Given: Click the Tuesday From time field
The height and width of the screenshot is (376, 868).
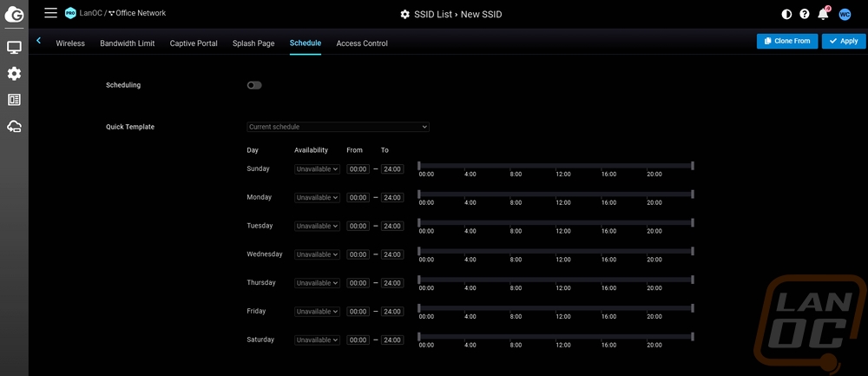Looking at the screenshot, I should tap(358, 226).
